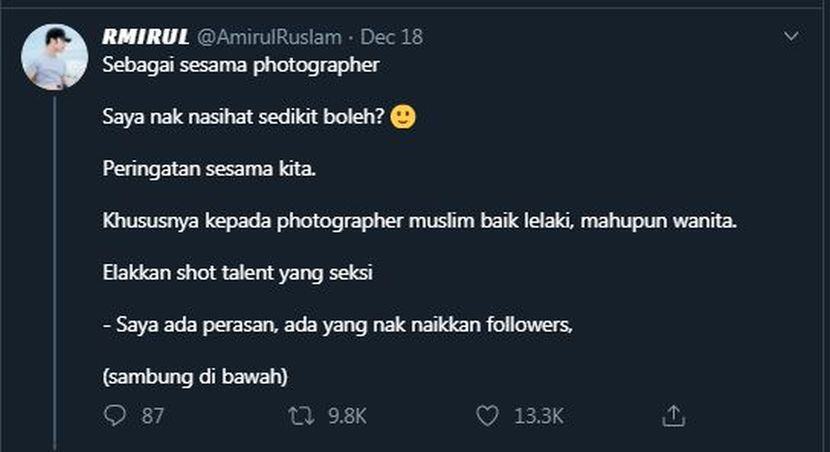
Task: Open the share tweet icon
Action: (674, 415)
